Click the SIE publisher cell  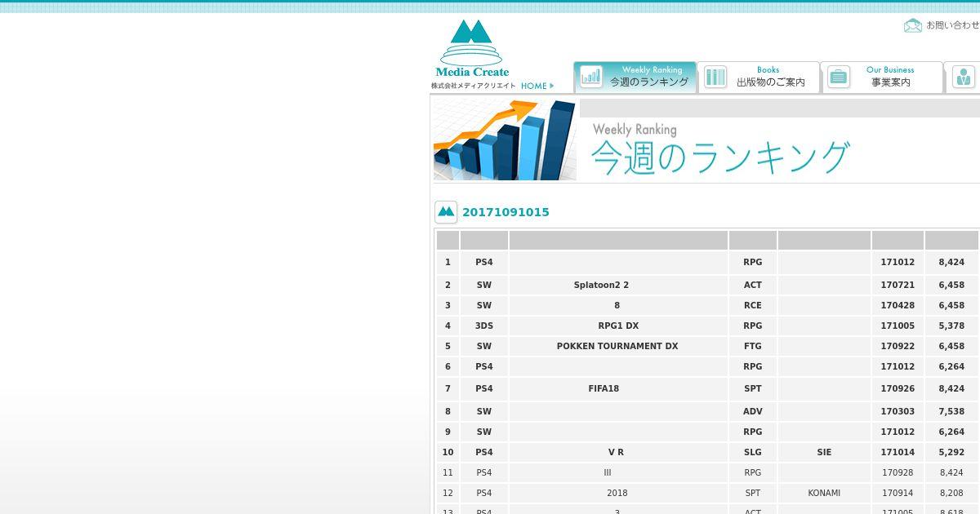click(824, 452)
